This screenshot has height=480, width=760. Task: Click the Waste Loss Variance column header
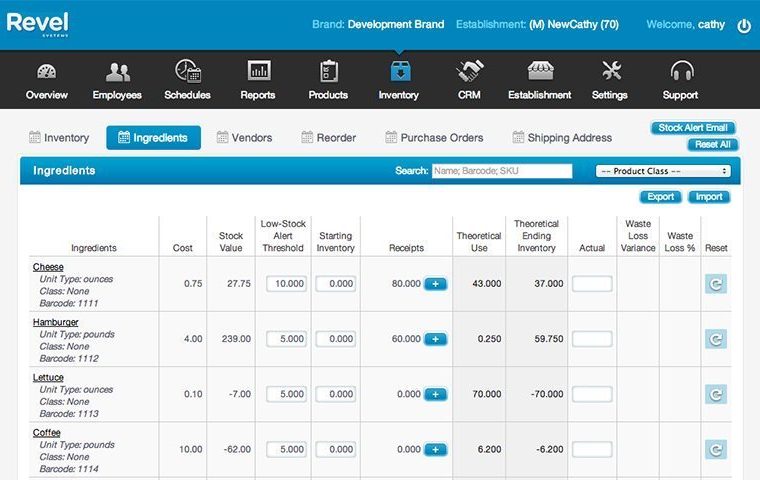click(x=638, y=236)
